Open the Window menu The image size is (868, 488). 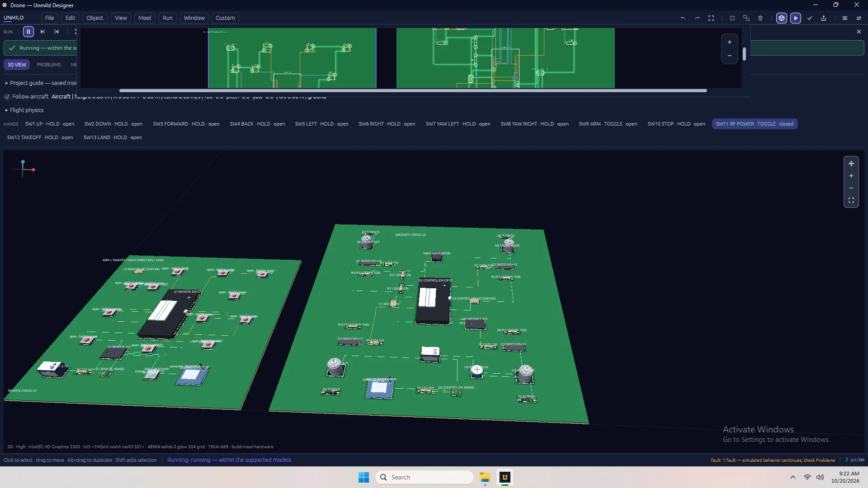(x=194, y=18)
